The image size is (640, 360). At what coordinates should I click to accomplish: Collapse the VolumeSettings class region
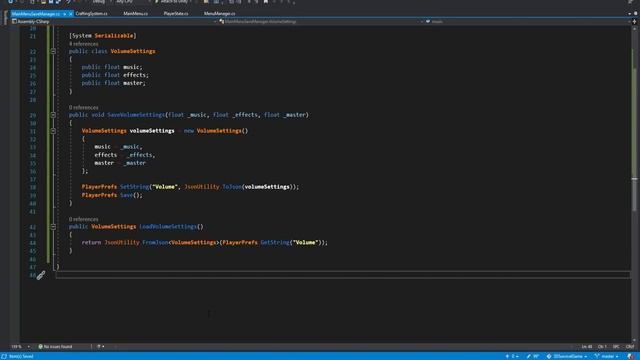pos(53,51)
